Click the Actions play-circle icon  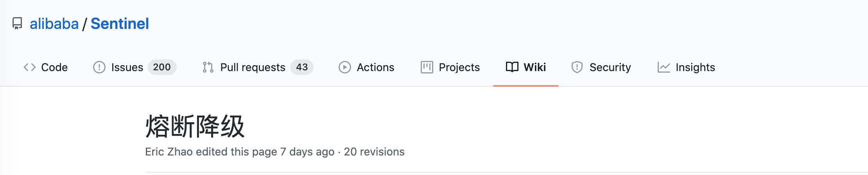pos(345,67)
